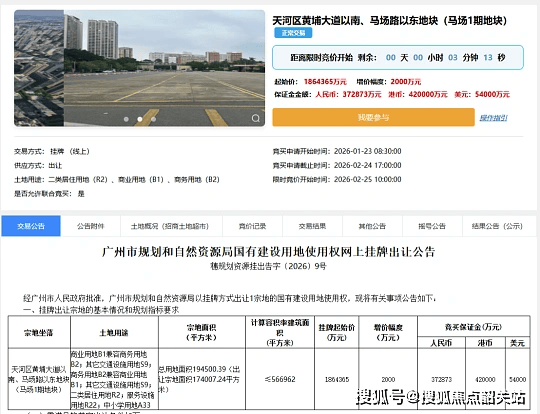
Task: Select the third carousel dot indicator
Action: (154, 119)
